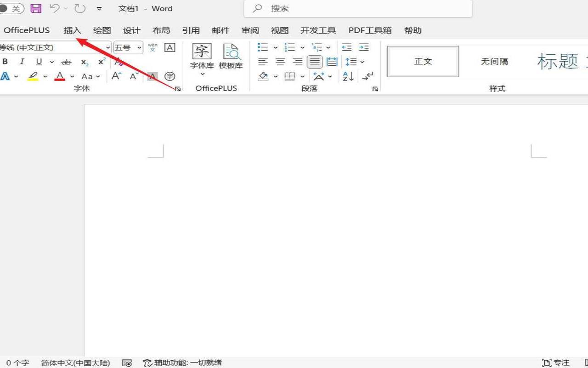
Task: Switch to the 插入 tab
Action: coord(72,30)
